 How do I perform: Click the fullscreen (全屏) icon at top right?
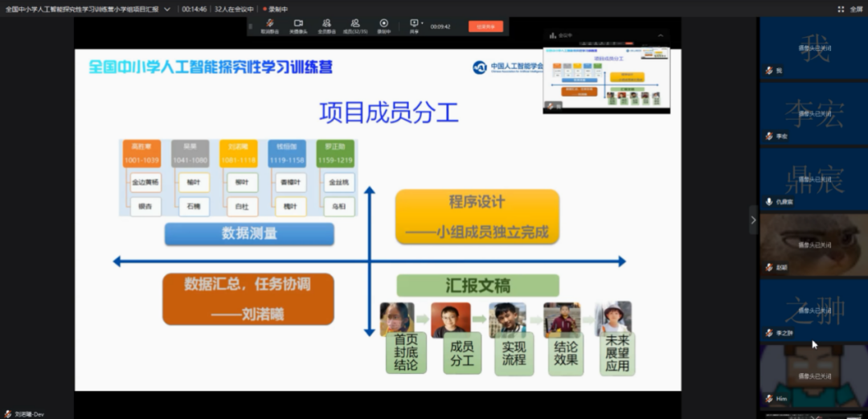pyautogui.click(x=851, y=9)
